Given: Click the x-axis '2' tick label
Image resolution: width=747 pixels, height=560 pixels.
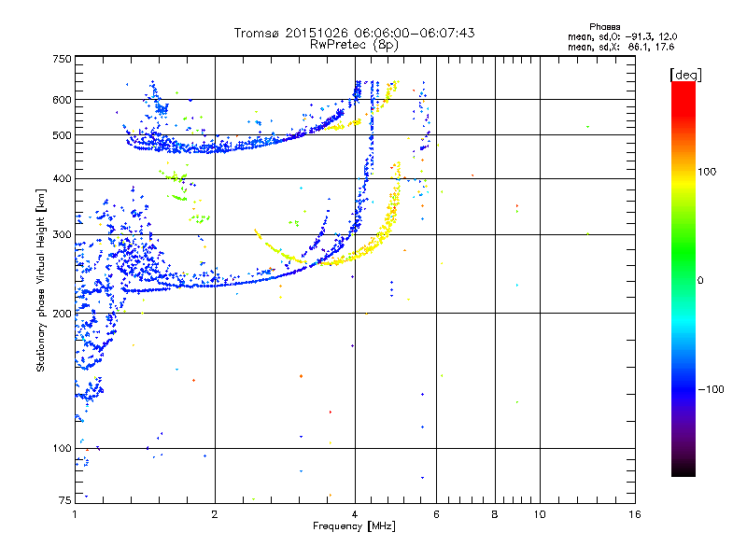Looking at the screenshot, I should pyautogui.click(x=215, y=515).
